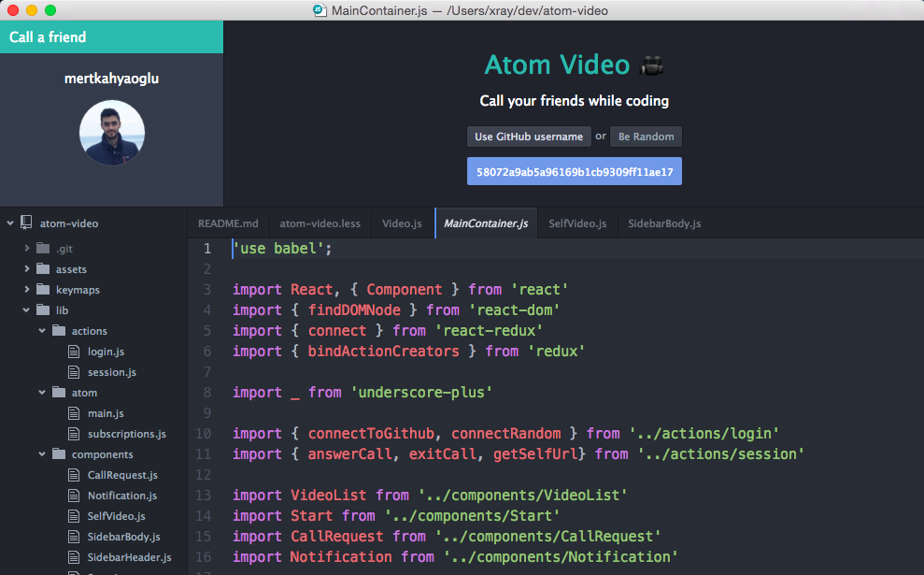Click 'use babel' on line 1

278,249
